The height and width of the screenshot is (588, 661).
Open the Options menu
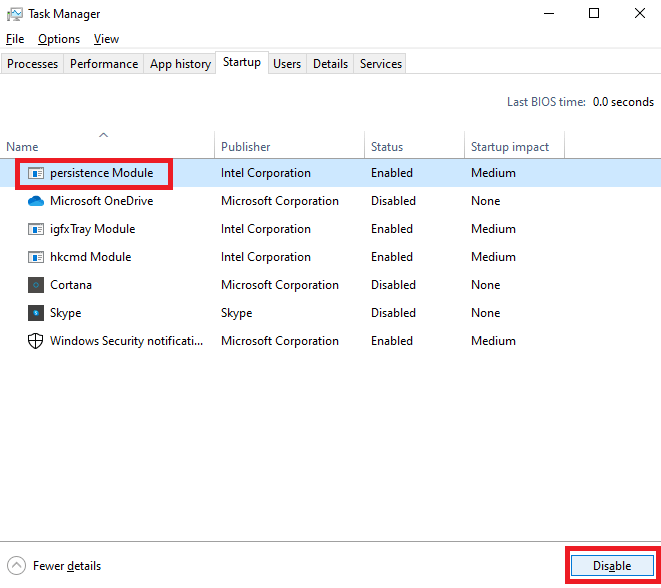click(59, 39)
